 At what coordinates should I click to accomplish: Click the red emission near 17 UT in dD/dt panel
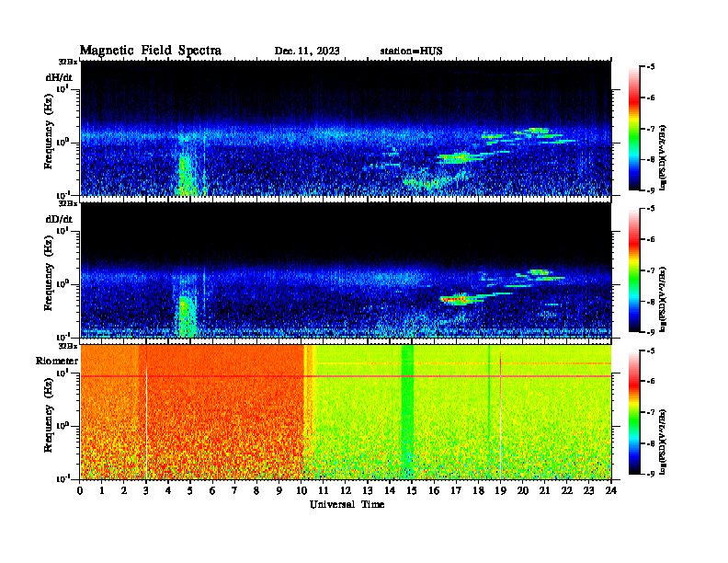pyautogui.click(x=455, y=299)
